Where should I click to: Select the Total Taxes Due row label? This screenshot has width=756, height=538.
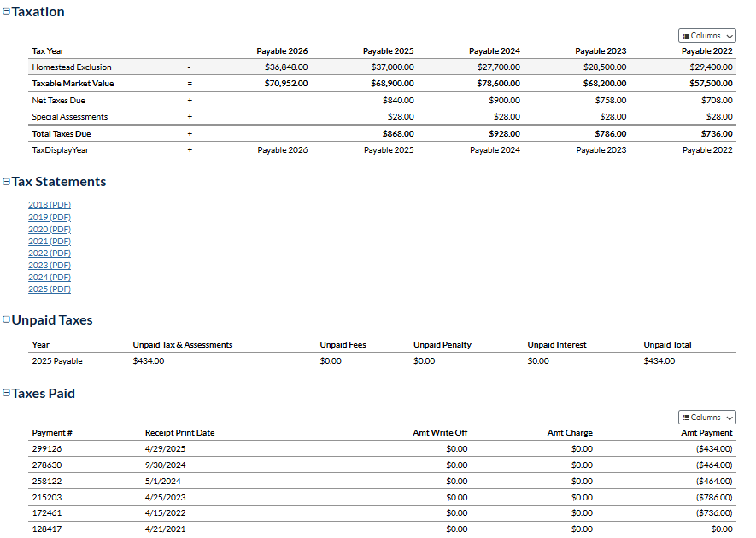61,134
